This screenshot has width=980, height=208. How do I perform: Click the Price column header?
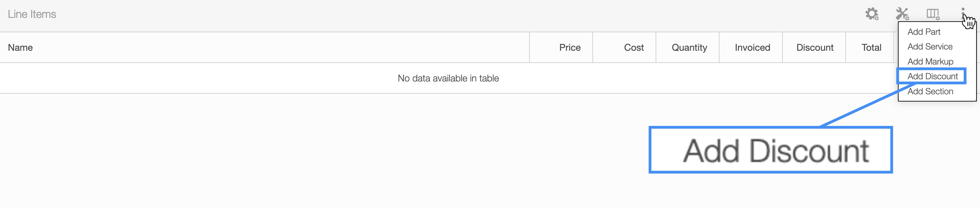(x=570, y=48)
